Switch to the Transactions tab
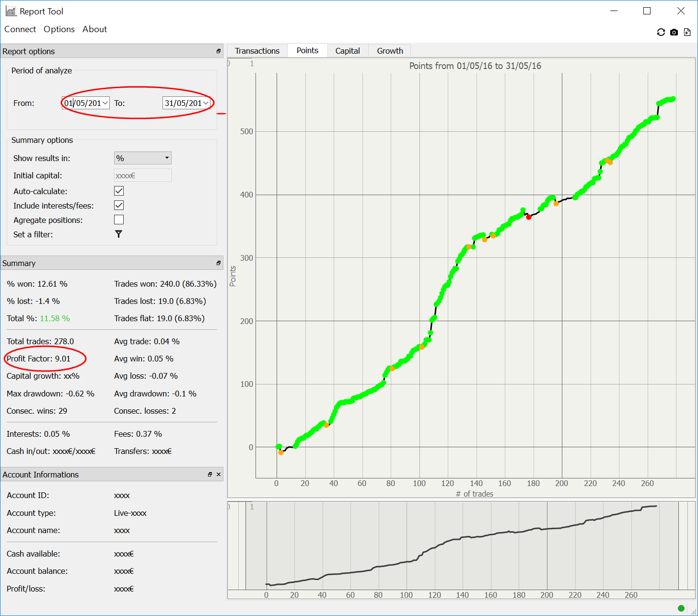 257,51
